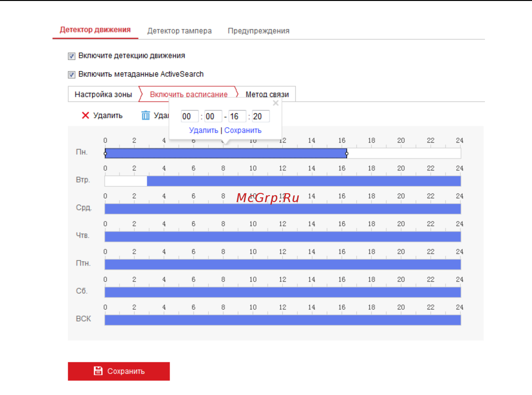Click the ВСК day label

pyautogui.click(x=83, y=319)
